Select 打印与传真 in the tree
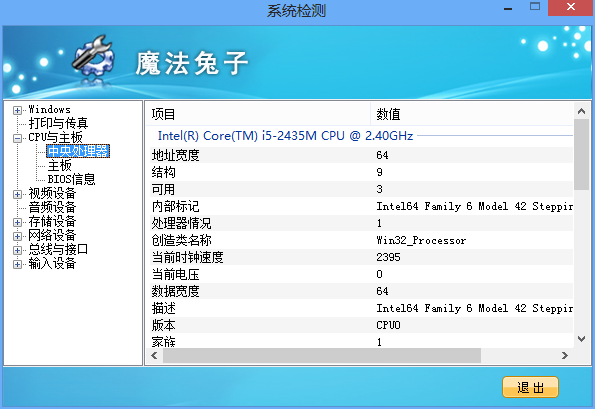595x409 pixels. tap(58, 123)
